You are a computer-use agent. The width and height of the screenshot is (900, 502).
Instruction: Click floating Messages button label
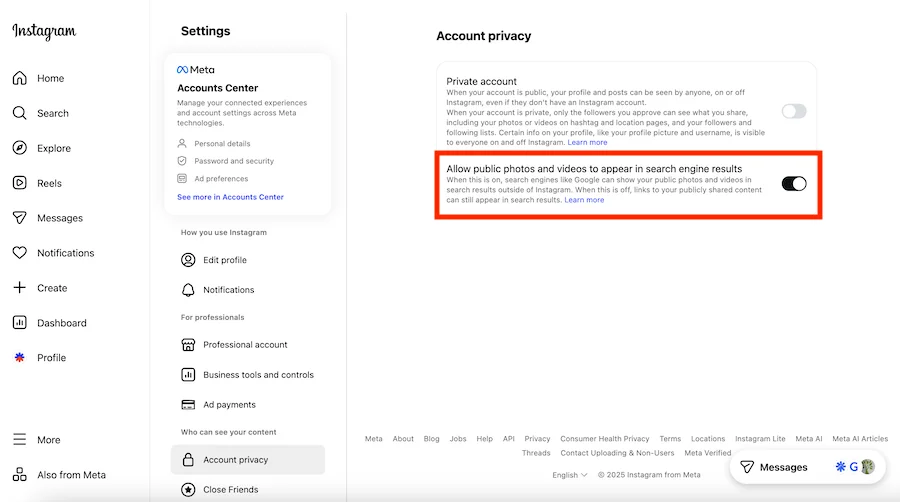coord(783,467)
